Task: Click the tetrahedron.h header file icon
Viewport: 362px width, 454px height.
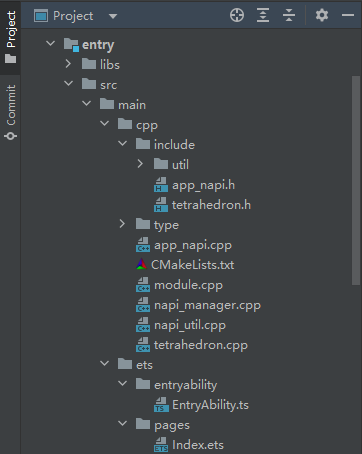Action: coord(161,204)
